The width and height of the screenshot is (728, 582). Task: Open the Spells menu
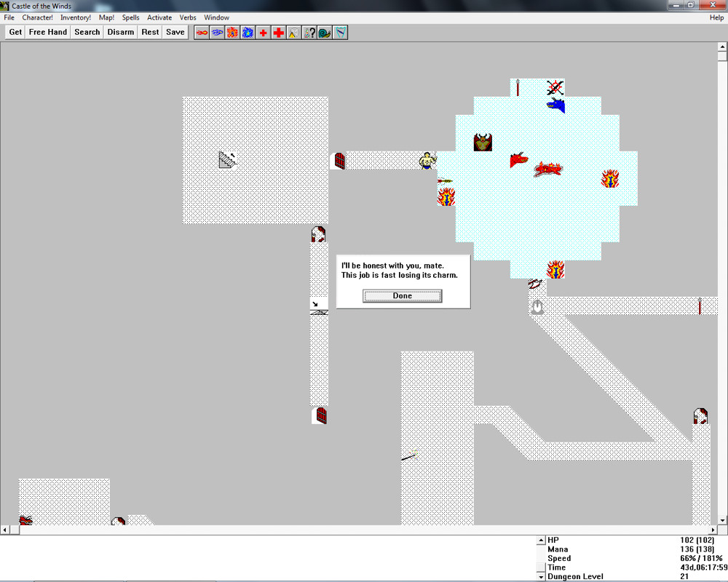coord(130,17)
